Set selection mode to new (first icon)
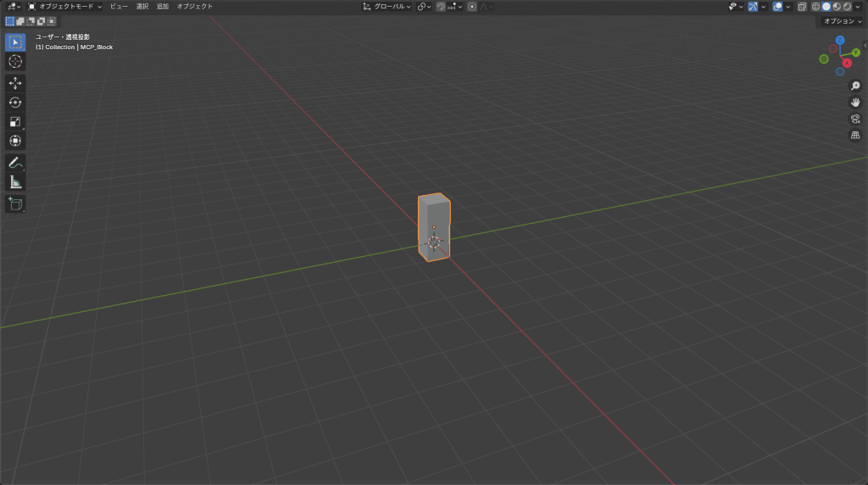 coord(10,21)
